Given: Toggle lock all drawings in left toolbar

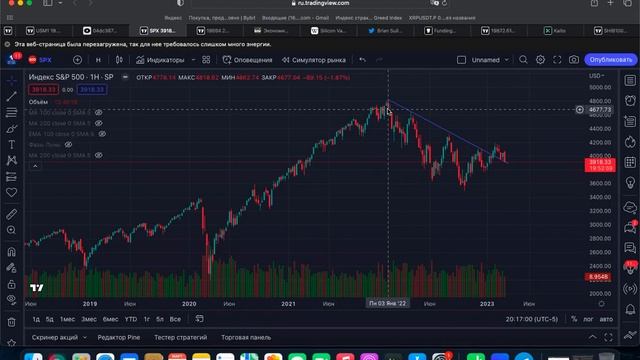Looking at the screenshot, I should [11, 284].
